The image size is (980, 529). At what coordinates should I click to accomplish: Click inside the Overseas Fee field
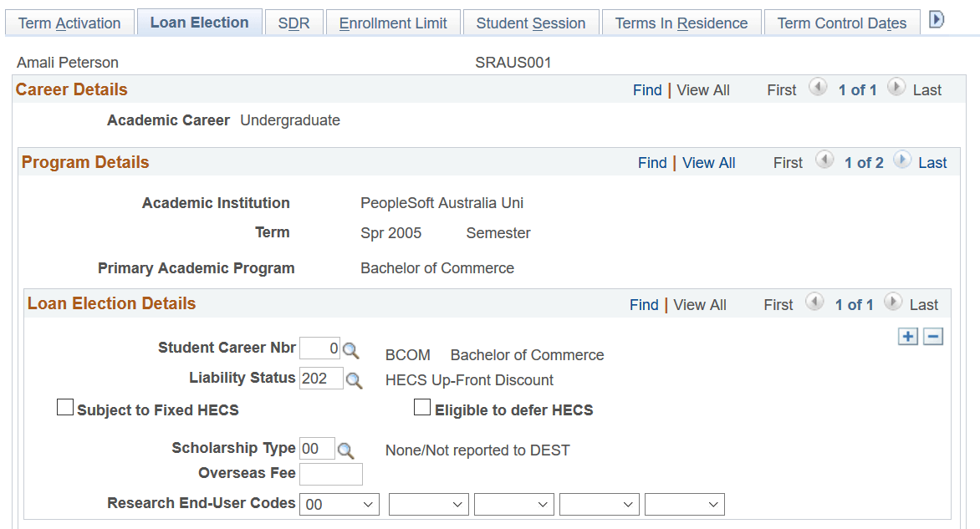click(331, 474)
